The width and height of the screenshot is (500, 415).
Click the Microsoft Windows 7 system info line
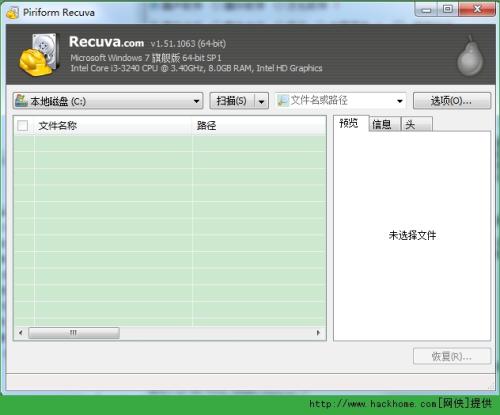pyautogui.click(x=146, y=58)
